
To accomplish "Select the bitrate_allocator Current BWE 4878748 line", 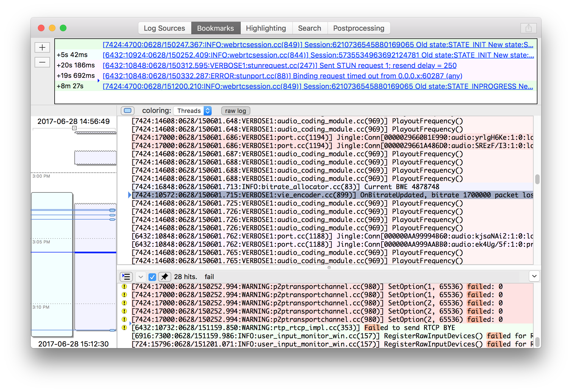I will click(332, 187).
